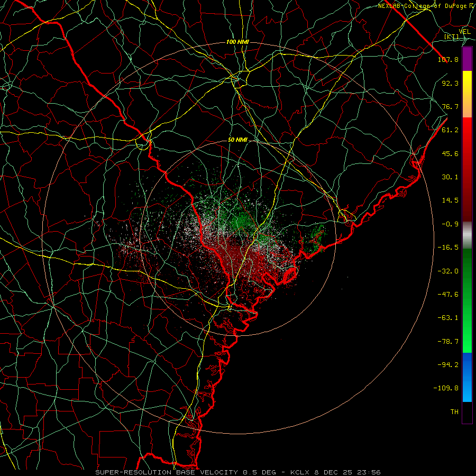The height and width of the screenshot is (476, 476).
Task: Click the 30.1 velocity scale value
Action: pyautogui.click(x=450, y=177)
